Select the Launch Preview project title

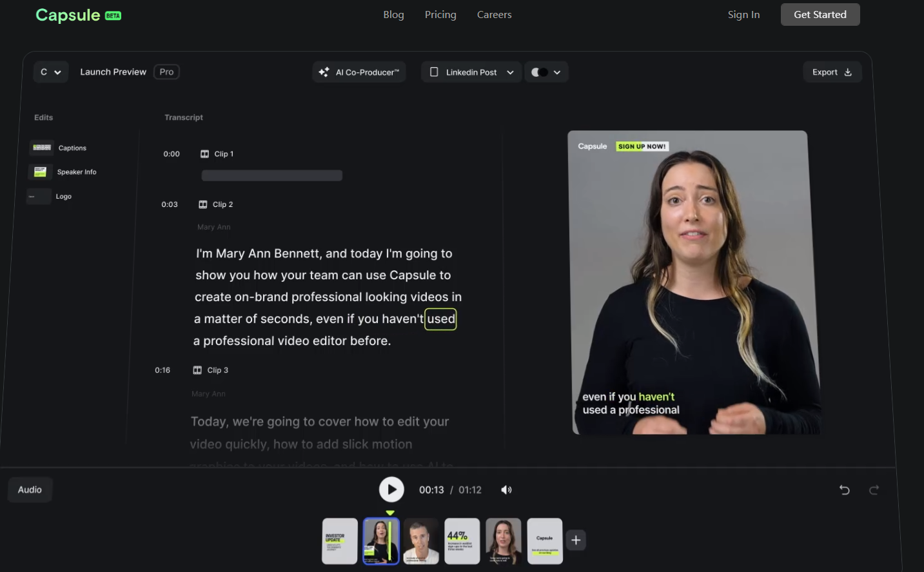point(113,72)
